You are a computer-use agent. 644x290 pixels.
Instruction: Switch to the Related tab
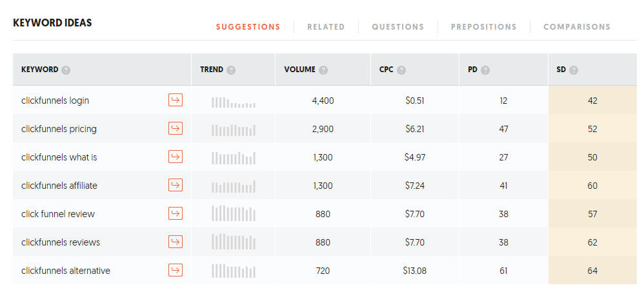pyautogui.click(x=326, y=27)
